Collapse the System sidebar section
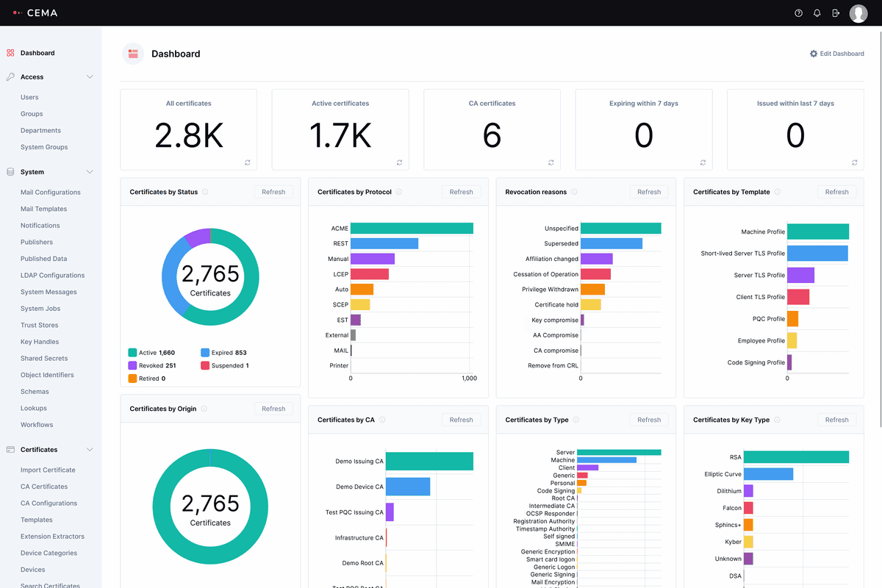 (90, 172)
